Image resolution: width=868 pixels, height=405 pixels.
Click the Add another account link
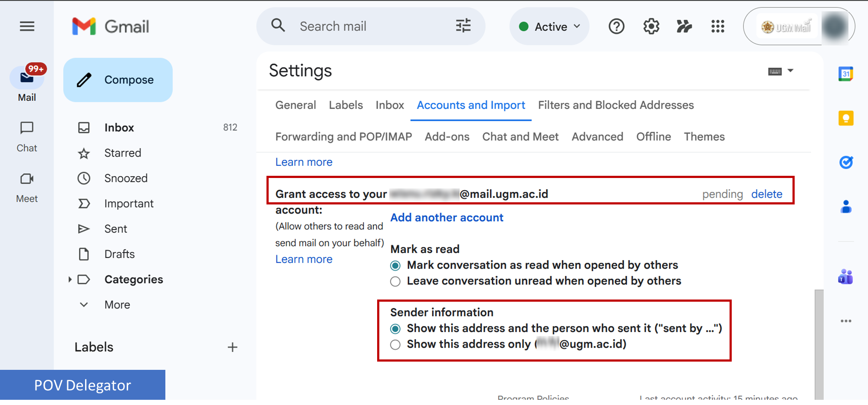(x=447, y=217)
